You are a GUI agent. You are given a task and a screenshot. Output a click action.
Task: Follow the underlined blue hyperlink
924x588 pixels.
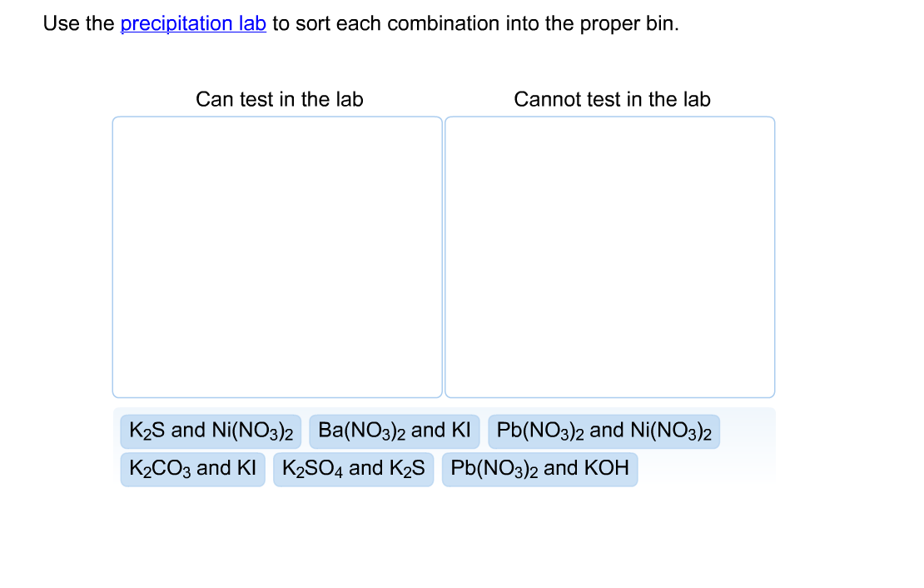(192, 23)
